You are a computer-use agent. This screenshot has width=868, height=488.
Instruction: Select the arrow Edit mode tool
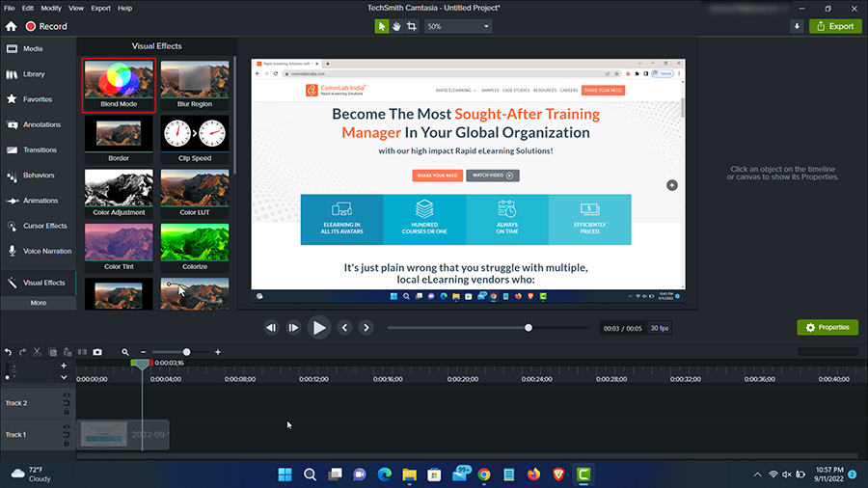[x=381, y=26]
